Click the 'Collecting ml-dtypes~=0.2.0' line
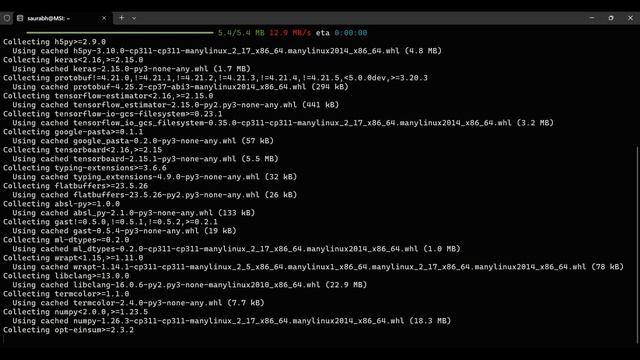The height and width of the screenshot is (360, 640). point(66,240)
